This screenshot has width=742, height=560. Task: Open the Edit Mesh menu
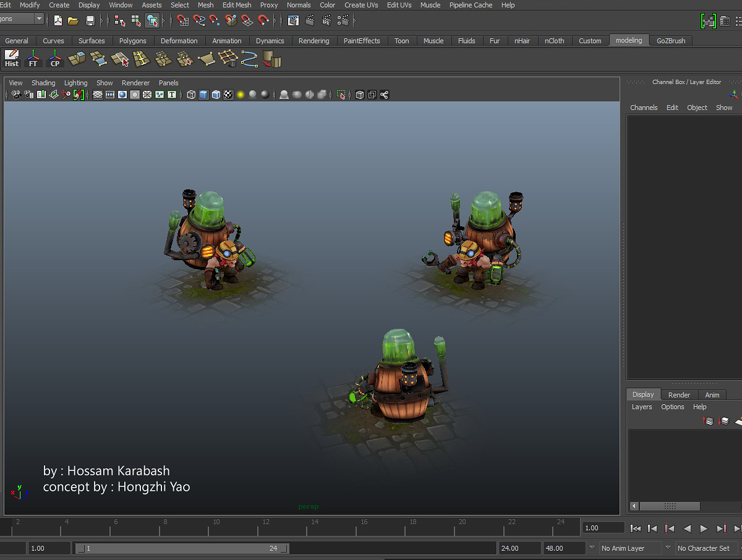point(237,5)
